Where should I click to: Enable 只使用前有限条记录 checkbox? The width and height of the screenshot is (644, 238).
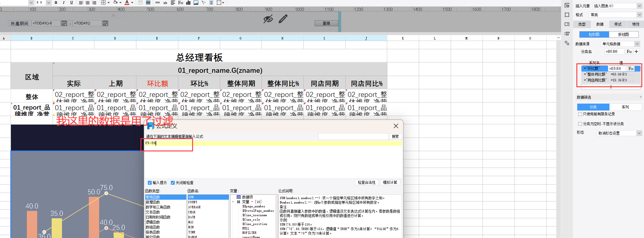pos(580,114)
